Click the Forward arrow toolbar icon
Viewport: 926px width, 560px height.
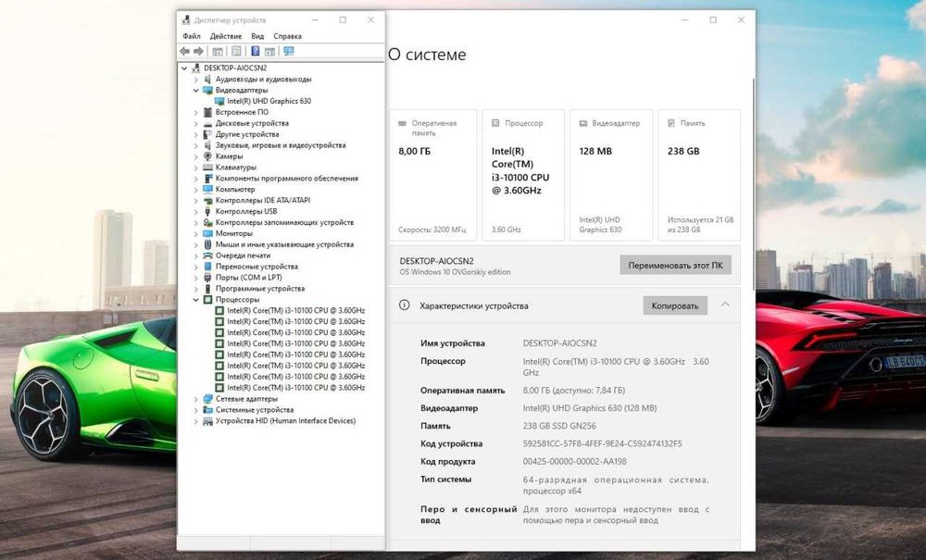(198, 51)
